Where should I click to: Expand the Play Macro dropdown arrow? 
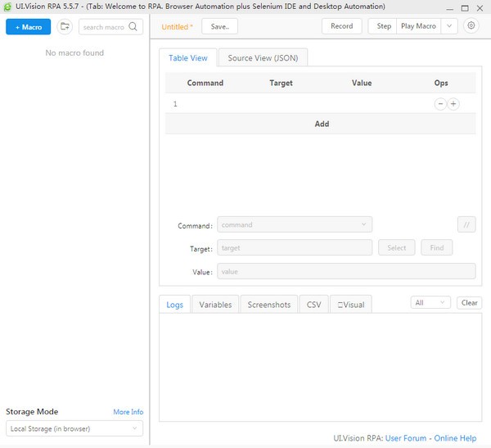[449, 26]
